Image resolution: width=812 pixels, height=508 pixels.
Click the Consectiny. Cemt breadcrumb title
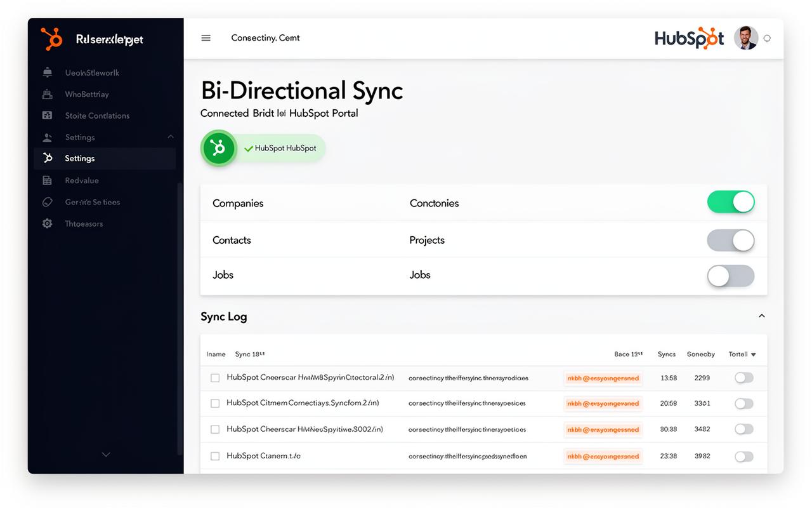coord(265,38)
